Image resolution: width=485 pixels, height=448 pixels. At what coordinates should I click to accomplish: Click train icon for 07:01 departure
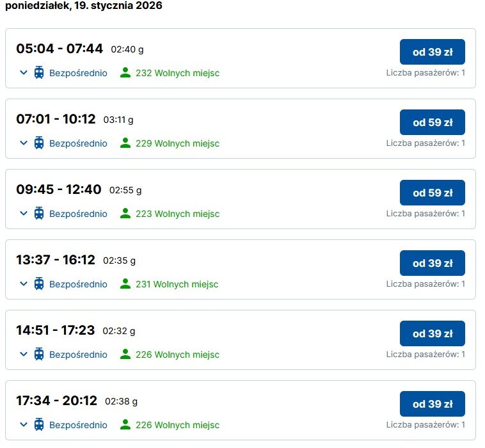pos(39,143)
